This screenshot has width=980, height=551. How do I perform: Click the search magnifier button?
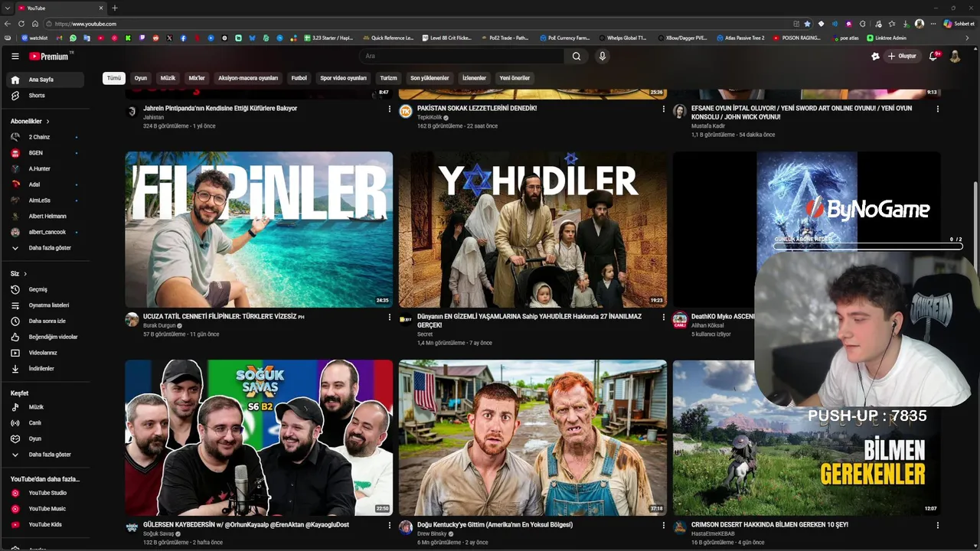(x=577, y=56)
